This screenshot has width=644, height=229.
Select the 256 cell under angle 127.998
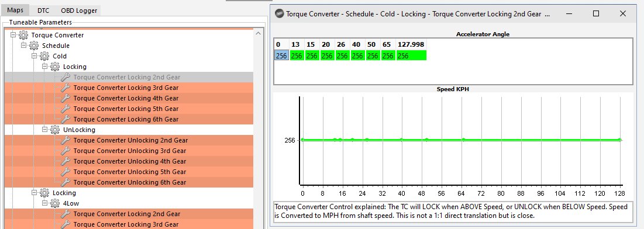[x=411, y=55]
